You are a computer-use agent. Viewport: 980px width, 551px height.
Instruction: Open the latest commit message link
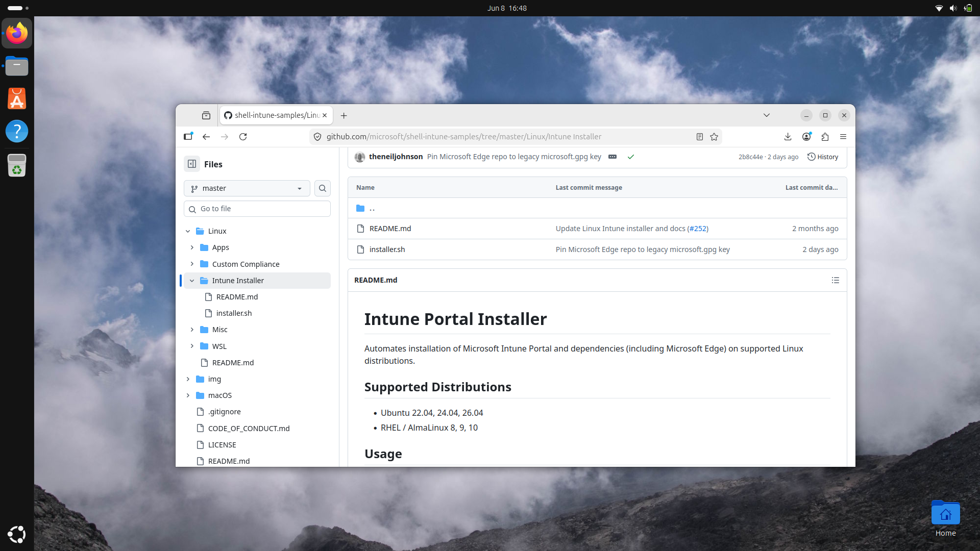click(514, 157)
